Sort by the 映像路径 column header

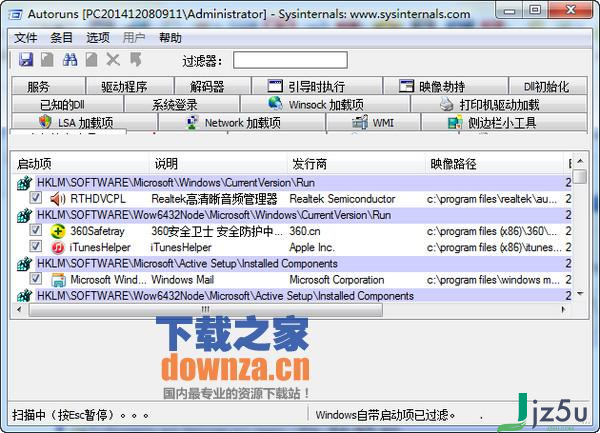[x=494, y=164]
